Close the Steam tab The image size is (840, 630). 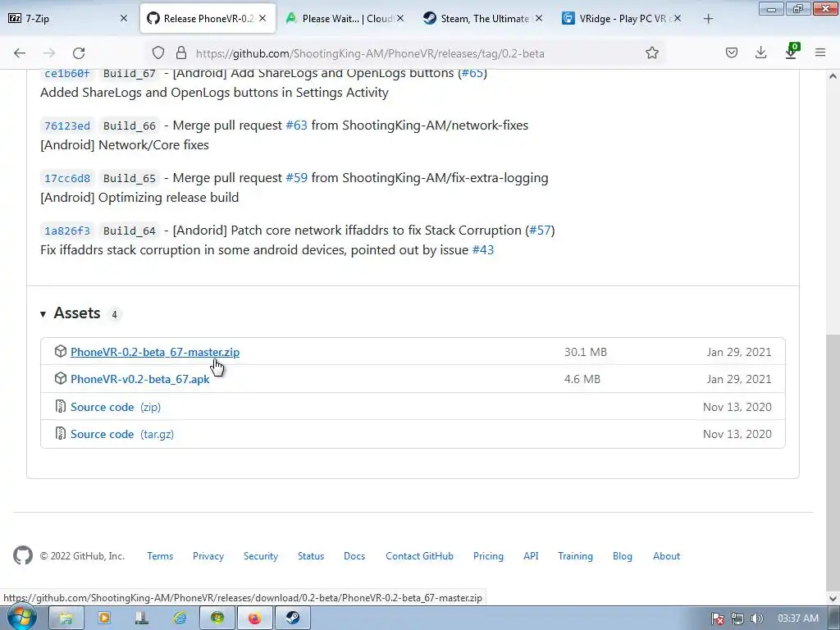539,18
